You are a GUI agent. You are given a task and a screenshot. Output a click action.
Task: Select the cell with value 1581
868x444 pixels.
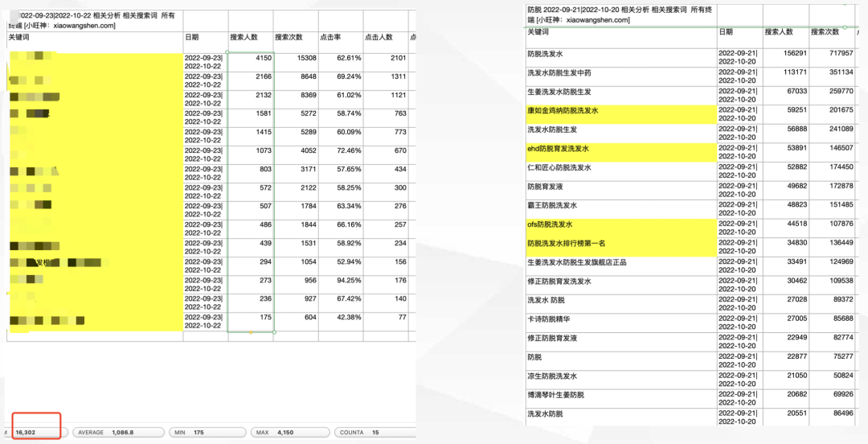(251, 118)
